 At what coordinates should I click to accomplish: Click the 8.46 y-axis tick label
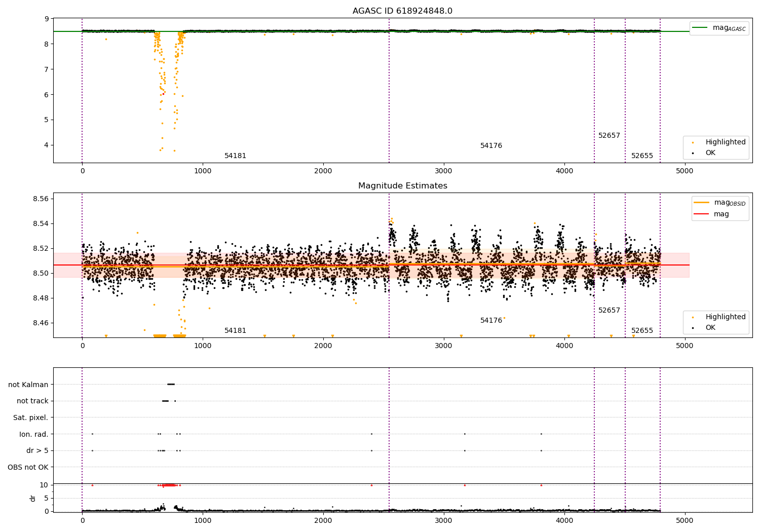click(x=41, y=323)
